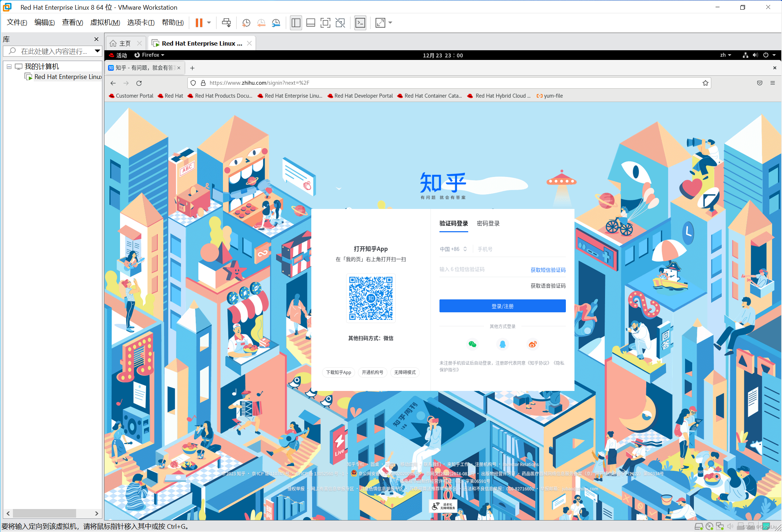Log in with QQ icon
Viewport: 782px width, 532px height.
coord(502,344)
